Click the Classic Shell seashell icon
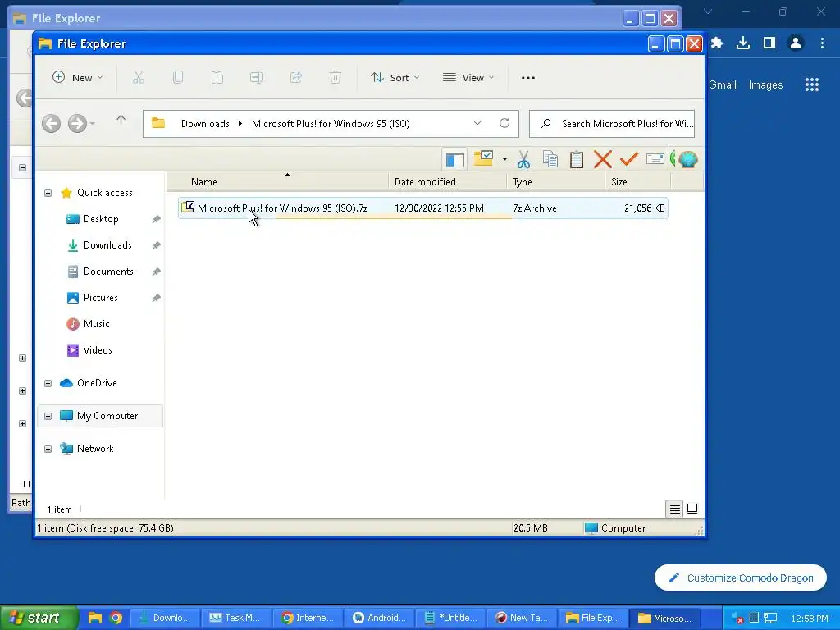The image size is (840, 630). click(688, 159)
